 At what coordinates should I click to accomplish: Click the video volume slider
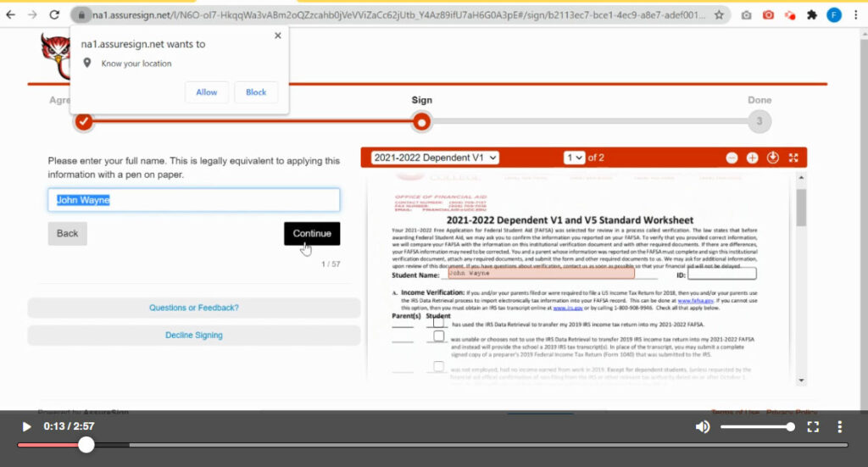pyautogui.click(x=757, y=426)
